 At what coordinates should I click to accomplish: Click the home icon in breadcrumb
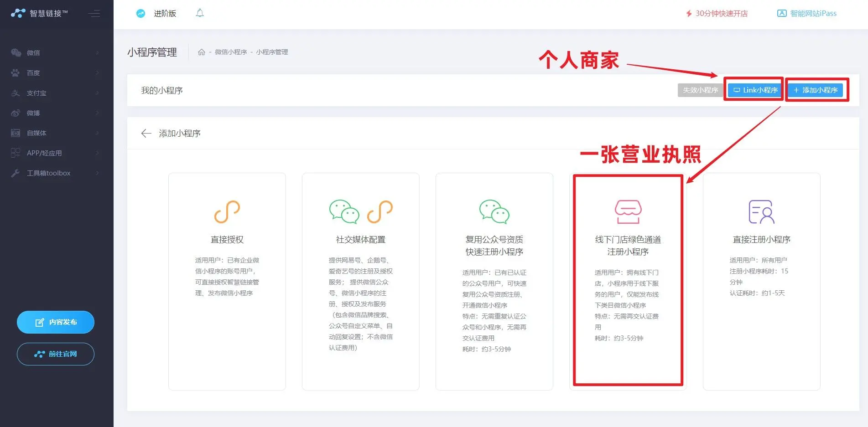click(201, 52)
